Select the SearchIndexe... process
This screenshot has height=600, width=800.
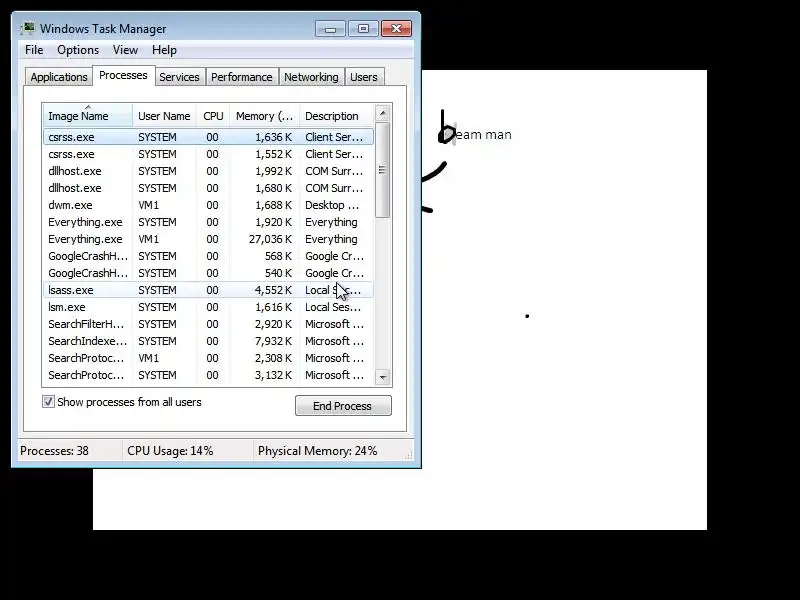(209, 341)
